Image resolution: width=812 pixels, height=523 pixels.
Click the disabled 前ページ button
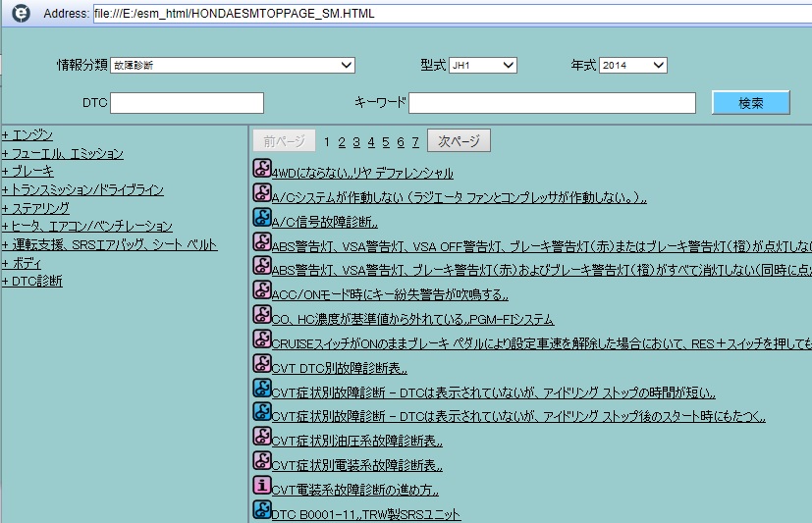[x=284, y=140]
